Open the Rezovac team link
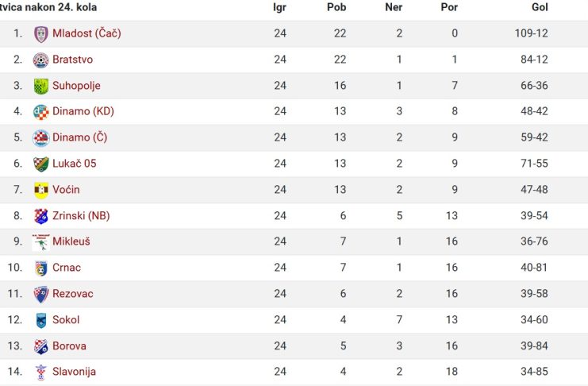 [x=73, y=294]
